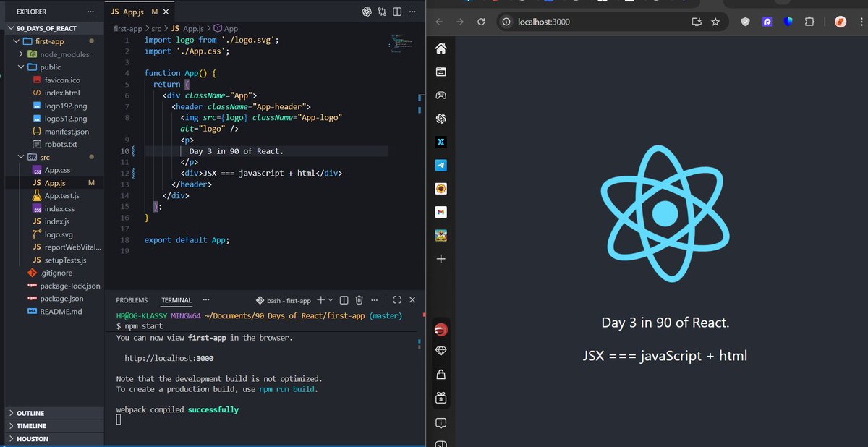Viewport: 868px width, 447px height.
Task: Go back in the browser
Action: (x=439, y=22)
